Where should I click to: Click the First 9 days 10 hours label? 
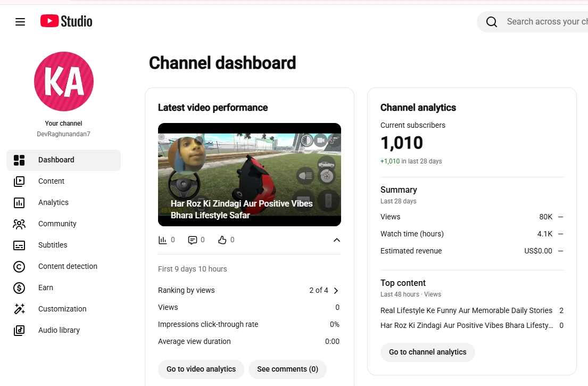(x=193, y=269)
